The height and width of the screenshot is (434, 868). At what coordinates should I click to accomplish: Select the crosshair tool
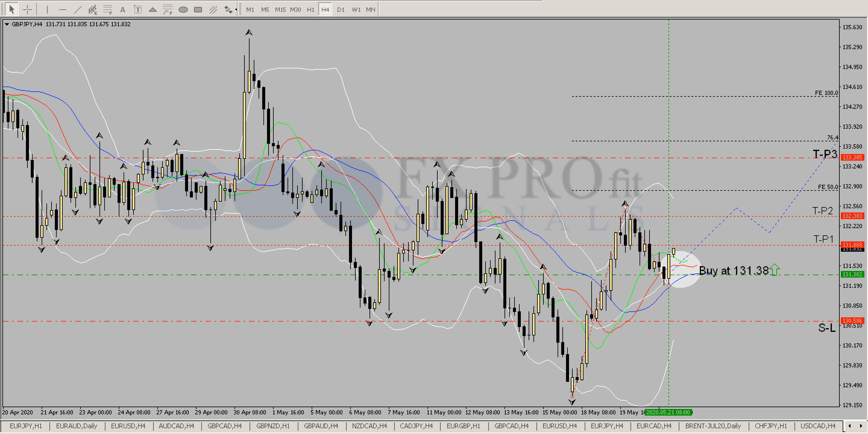[x=27, y=9]
